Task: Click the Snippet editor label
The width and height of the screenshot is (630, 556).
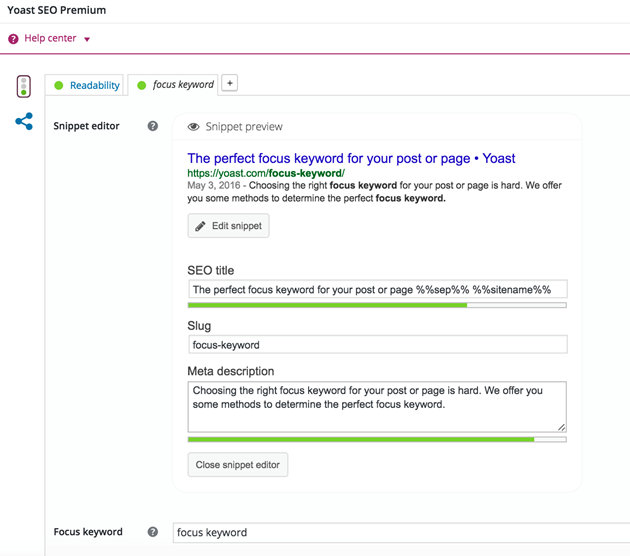Action: point(86,126)
